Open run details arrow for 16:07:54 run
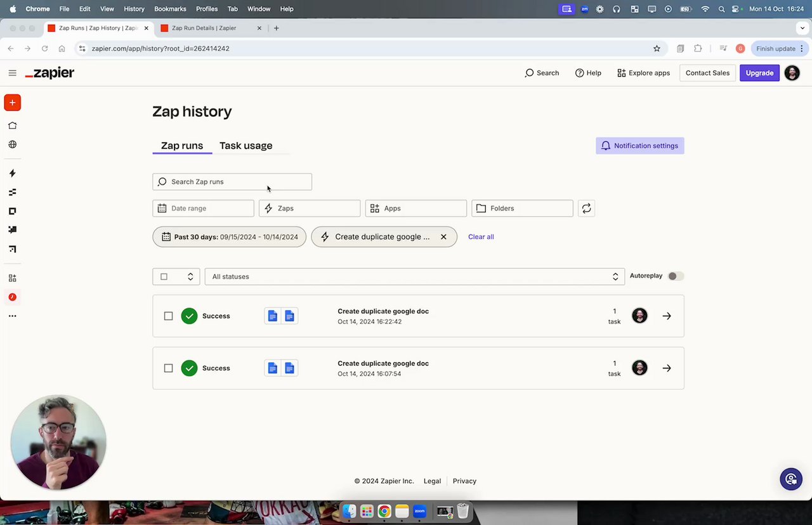812x525 pixels. (667, 368)
